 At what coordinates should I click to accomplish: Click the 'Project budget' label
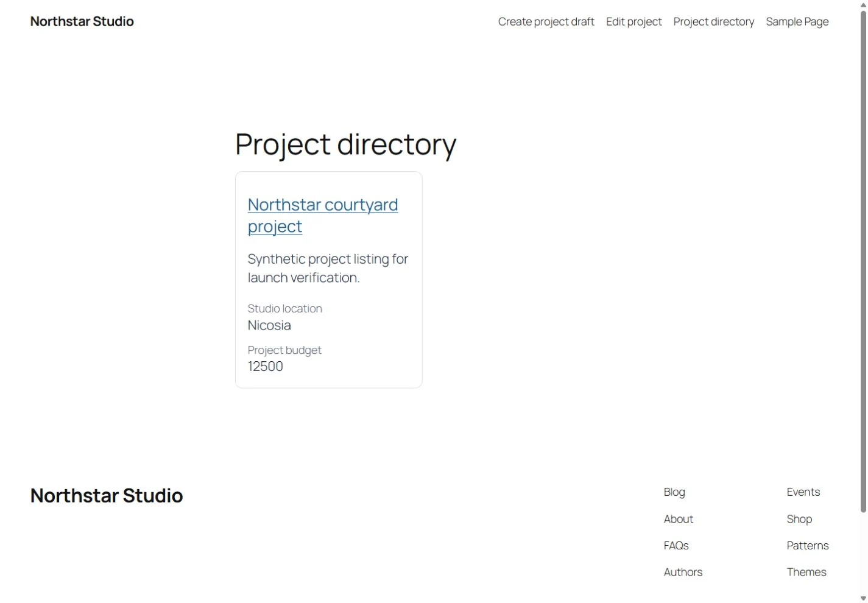(284, 350)
